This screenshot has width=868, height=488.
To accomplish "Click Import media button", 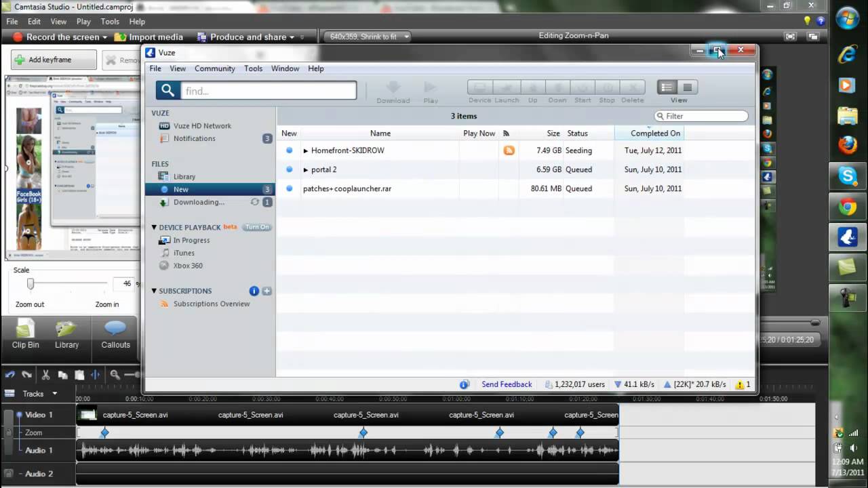I will 149,37.
